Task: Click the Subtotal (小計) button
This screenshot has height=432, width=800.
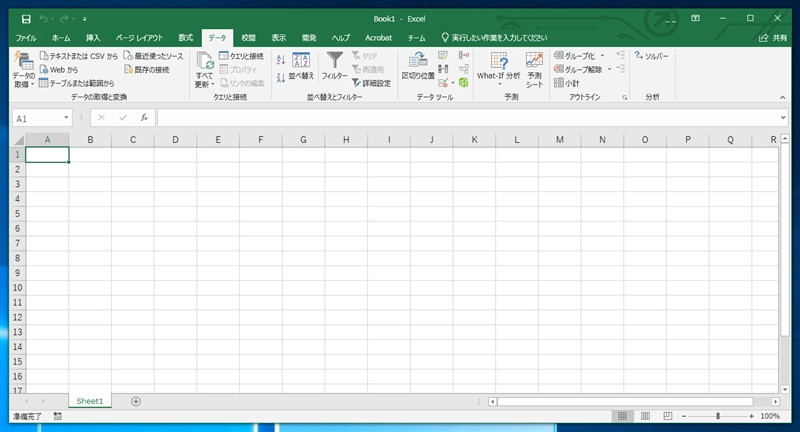Action: [567, 83]
